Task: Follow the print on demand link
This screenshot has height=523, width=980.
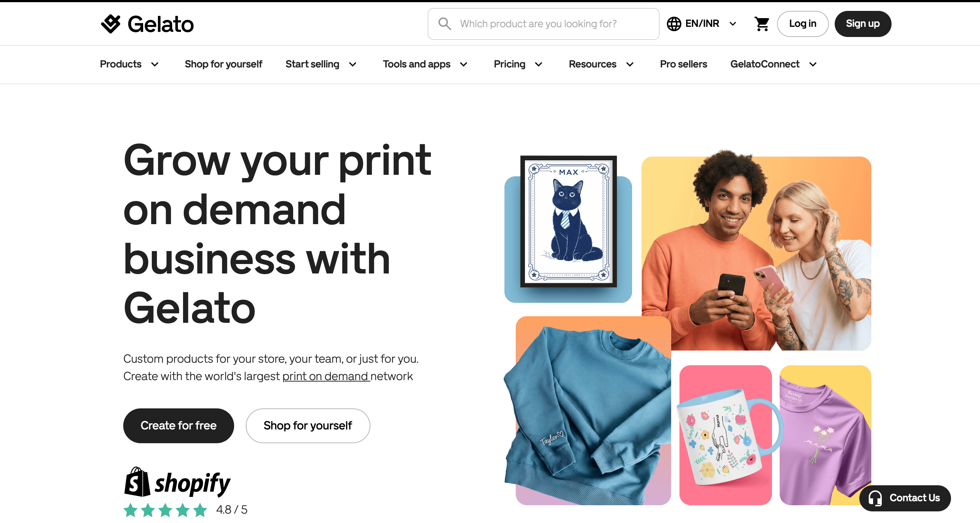Action: coord(326,376)
